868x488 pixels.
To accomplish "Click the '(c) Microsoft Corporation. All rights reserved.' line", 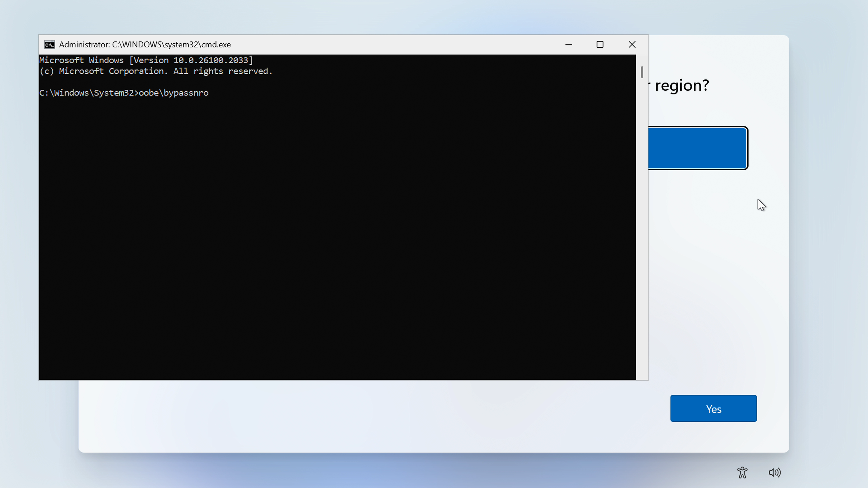I will click(x=156, y=71).
